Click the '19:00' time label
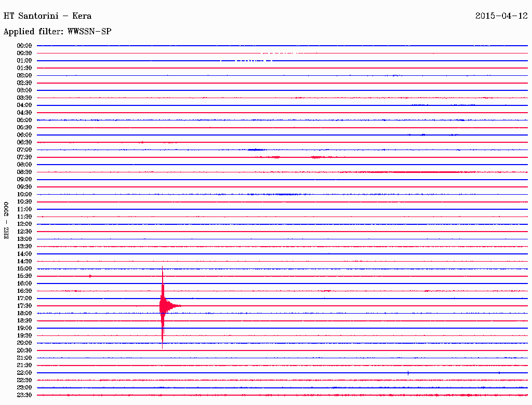 pos(24,328)
